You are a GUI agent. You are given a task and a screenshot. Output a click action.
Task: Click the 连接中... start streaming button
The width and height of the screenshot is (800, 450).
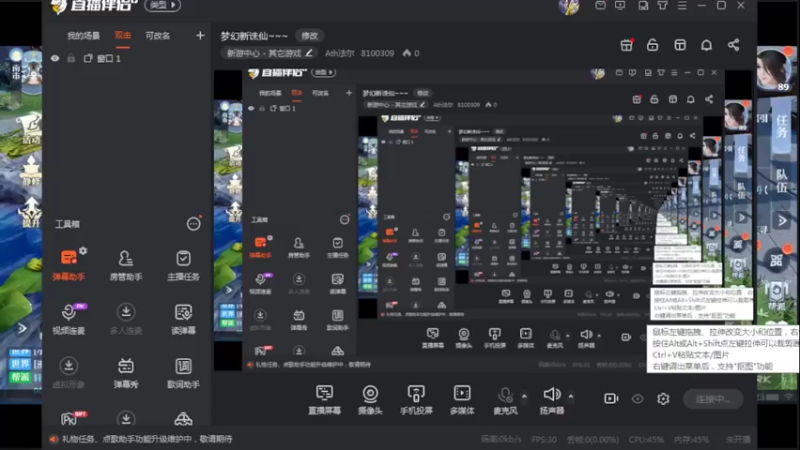click(x=713, y=399)
